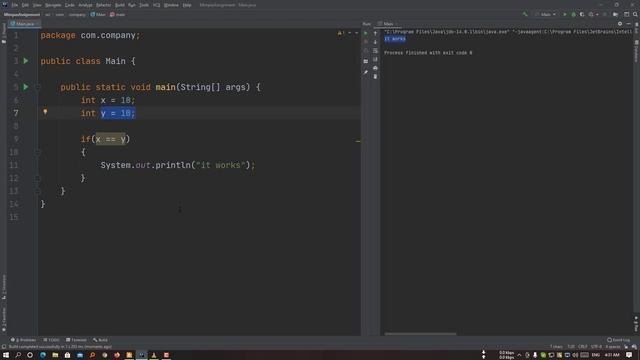Open the TODO tool window button
Image resolution: width=640 pixels, height=360 pixels.
(x=52, y=340)
